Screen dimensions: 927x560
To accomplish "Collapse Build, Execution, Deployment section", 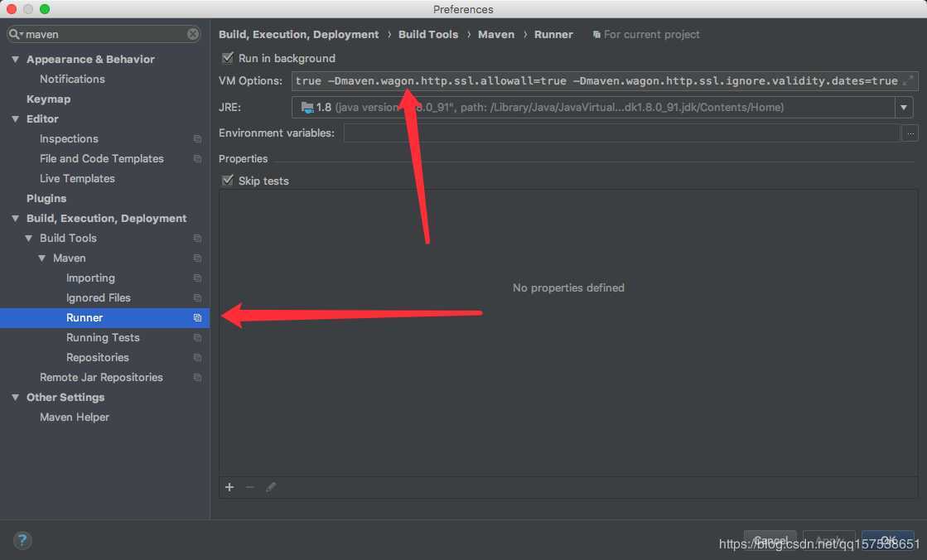I will pos(16,218).
